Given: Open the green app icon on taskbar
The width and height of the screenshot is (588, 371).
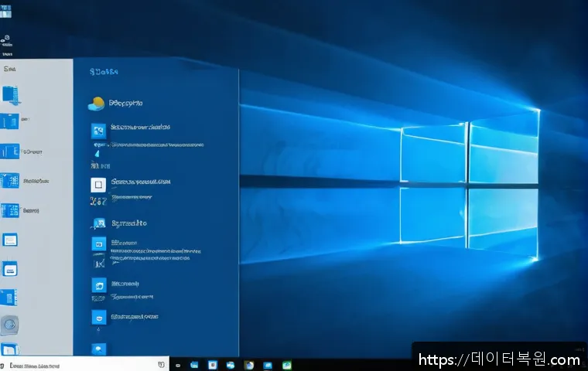Looking at the screenshot, I should pyautogui.click(x=287, y=364).
